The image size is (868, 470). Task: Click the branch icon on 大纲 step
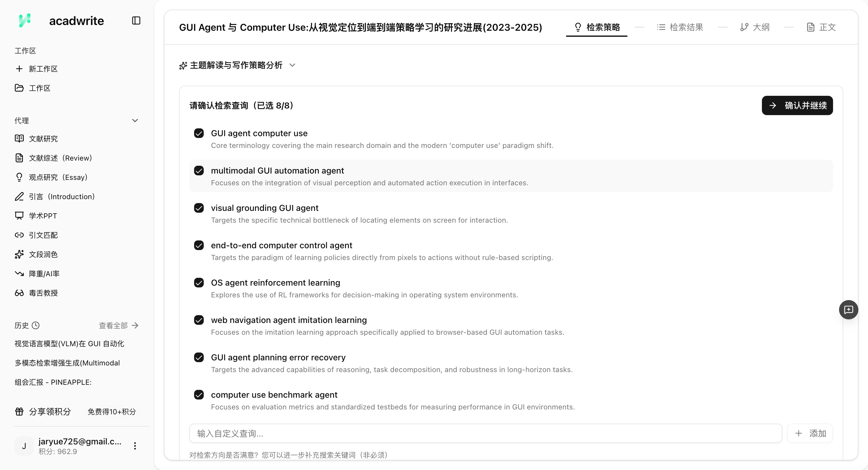744,27
